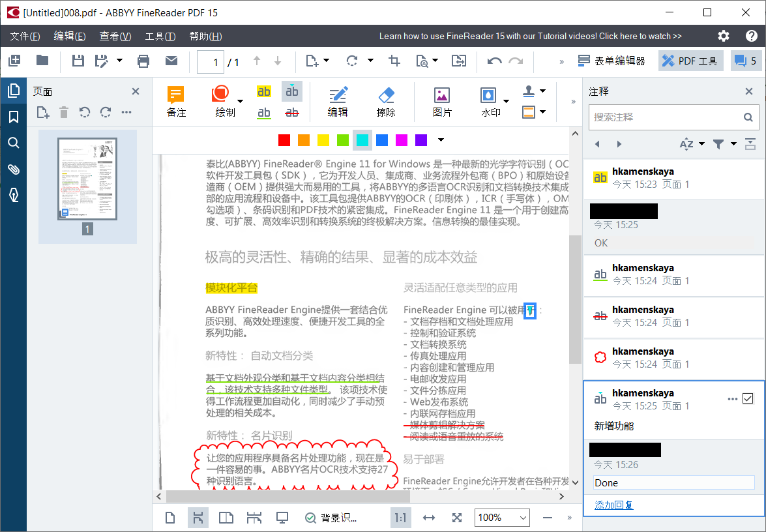Open the 查看(V) menu
Screen dimensions: 766x532
[115, 36]
